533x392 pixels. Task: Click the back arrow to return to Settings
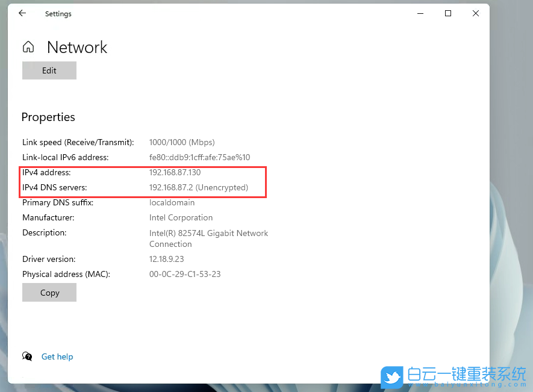(x=22, y=13)
